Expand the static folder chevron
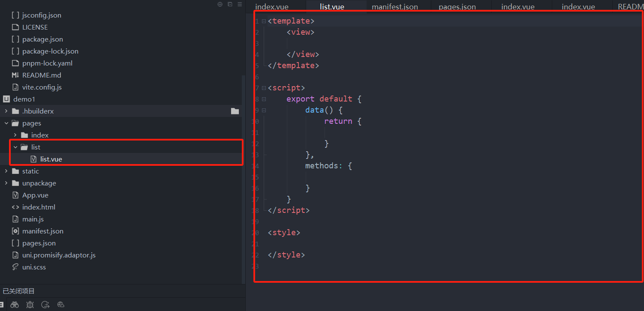This screenshot has height=311, width=644. click(6, 171)
